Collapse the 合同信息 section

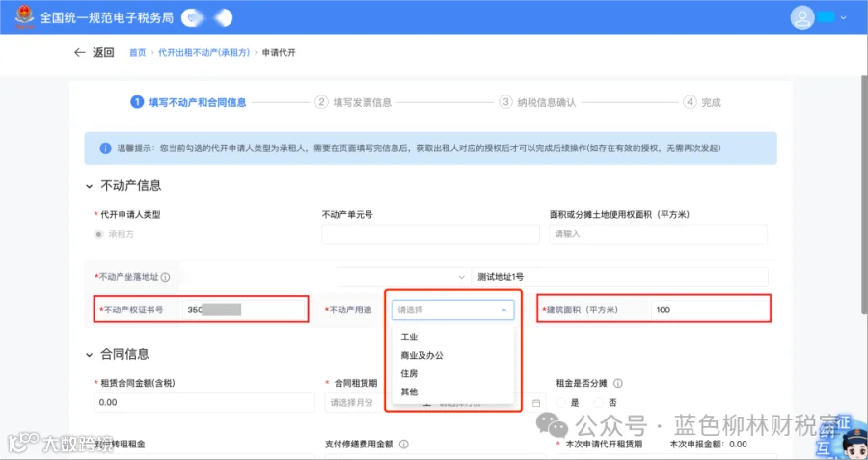click(89, 355)
